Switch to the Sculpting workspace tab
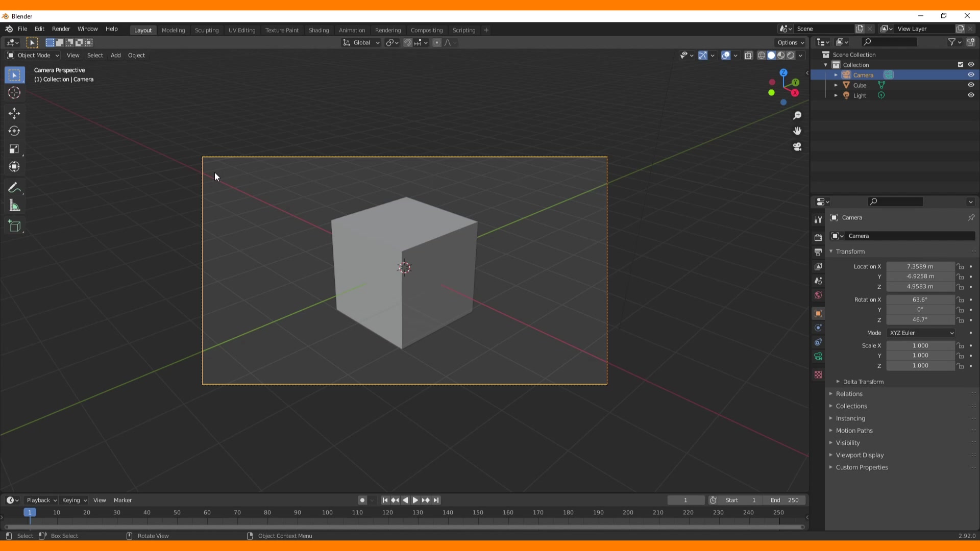The height and width of the screenshot is (551, 980). (x=206, y=30)
